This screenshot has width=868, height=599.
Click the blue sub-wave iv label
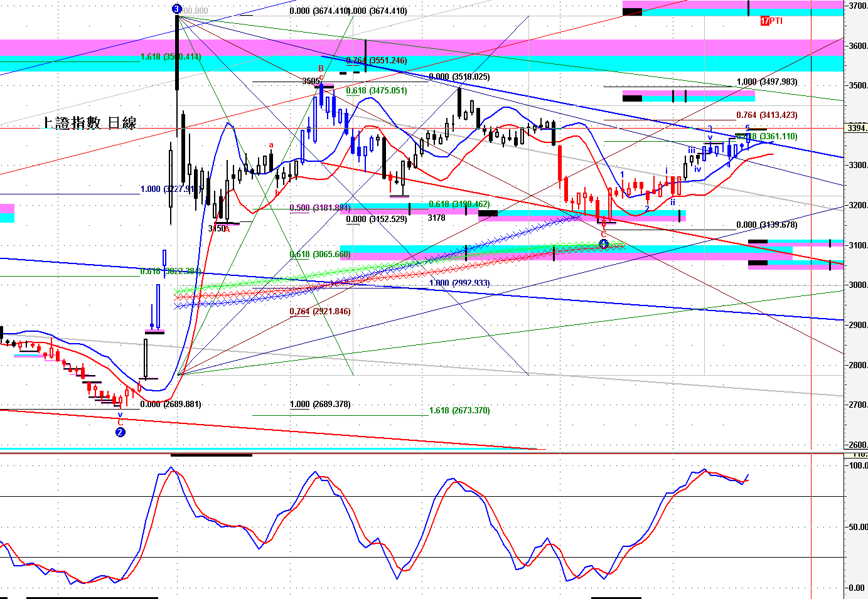tap(697, 169)
